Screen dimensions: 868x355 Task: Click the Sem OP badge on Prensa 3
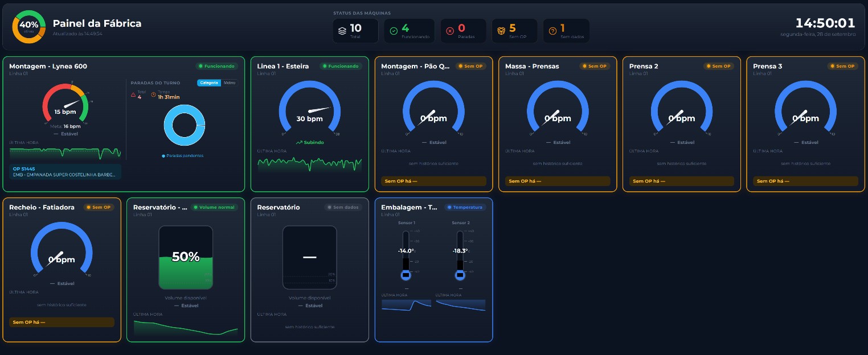[842, 66]
